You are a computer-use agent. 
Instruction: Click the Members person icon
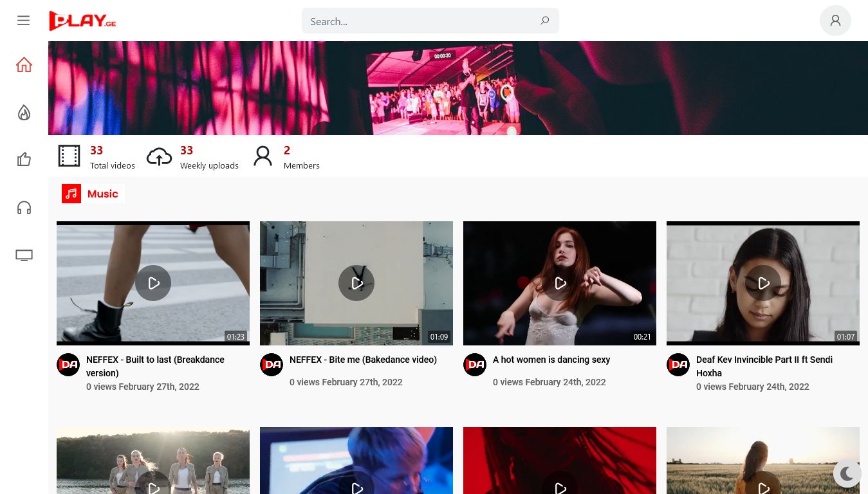click(x=263, y=156)
